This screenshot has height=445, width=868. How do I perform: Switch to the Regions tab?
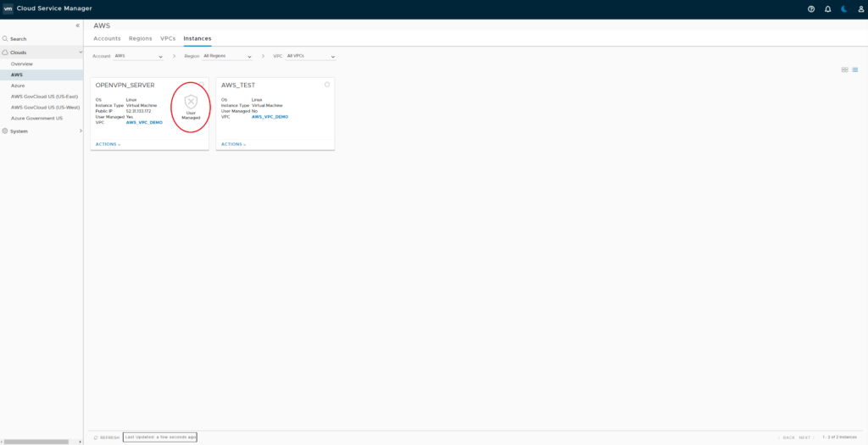[141, 39]
